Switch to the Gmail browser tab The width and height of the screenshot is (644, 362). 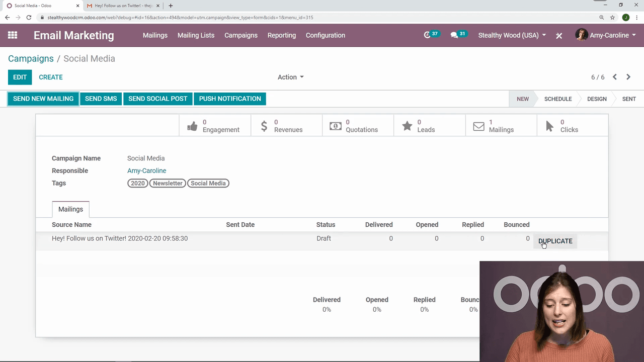(x=123, y=6)
